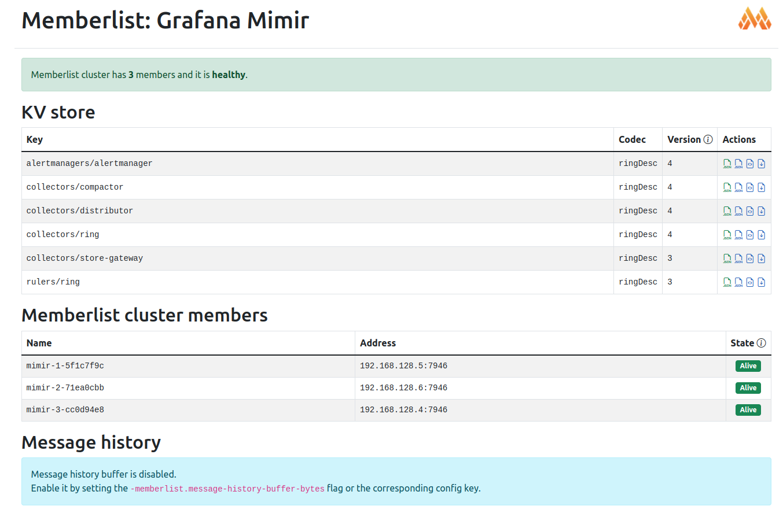The image size is (783, 532).
Task: Open blue JSON icon for collectors/compactor
Action: [x=738, y=187]
